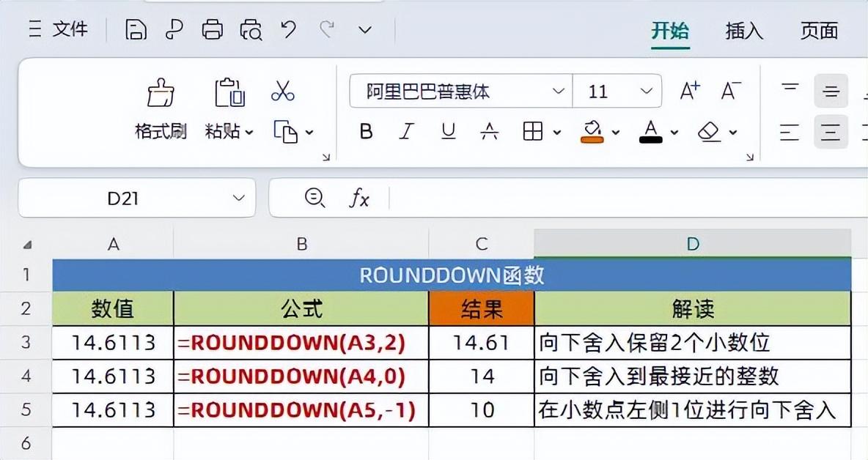
Task: Click the Undo arrow
Action: [288, 29]
